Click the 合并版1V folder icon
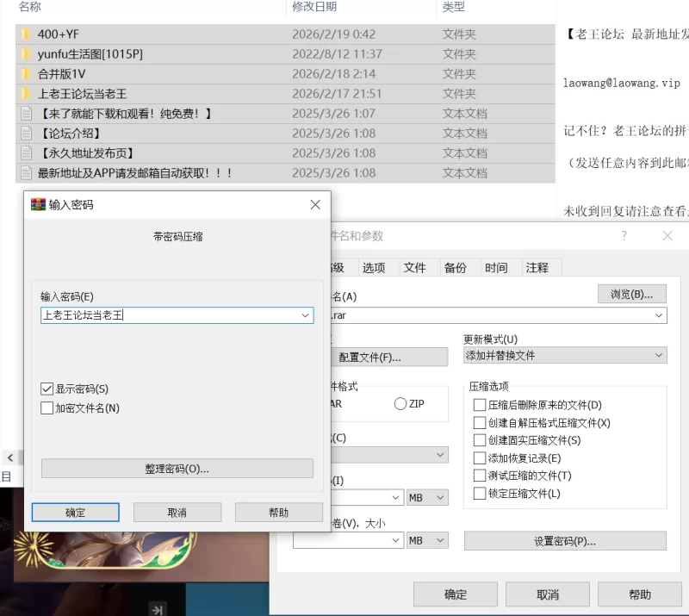Screen dimensions: 689x616 tap(26, 74)
